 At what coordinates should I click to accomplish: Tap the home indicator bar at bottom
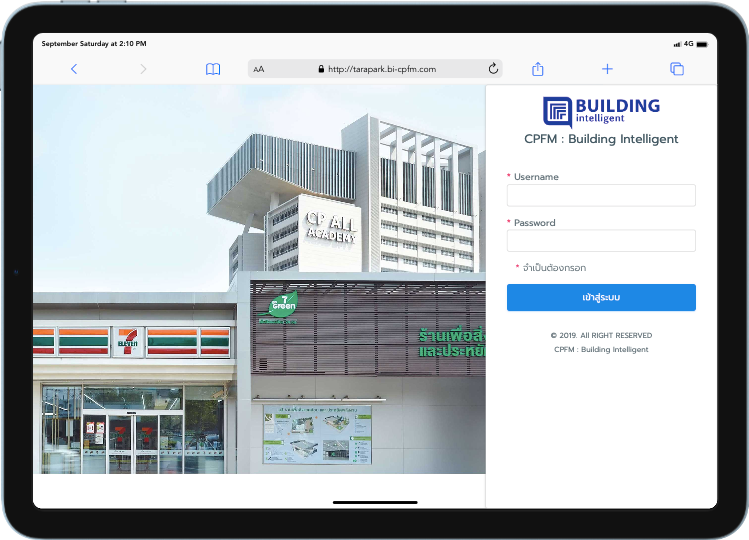[374, 502]
